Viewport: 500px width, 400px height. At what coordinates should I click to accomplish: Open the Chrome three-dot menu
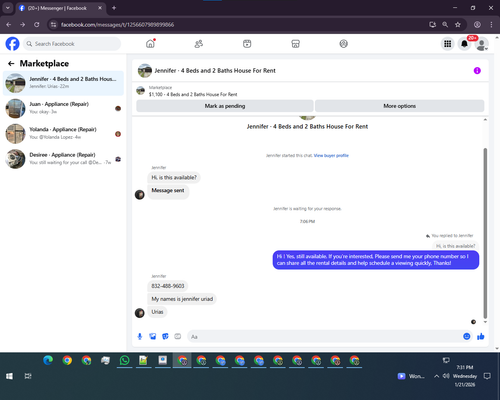[x=491, y=25]
